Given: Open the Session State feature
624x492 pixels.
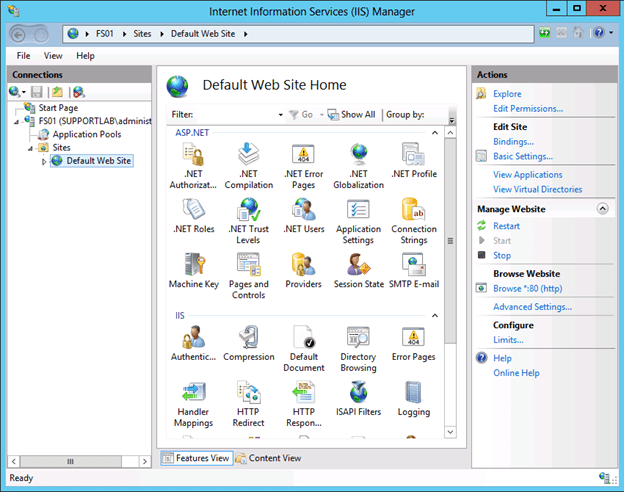Looking at the screenshot, I should pos(359,271).
